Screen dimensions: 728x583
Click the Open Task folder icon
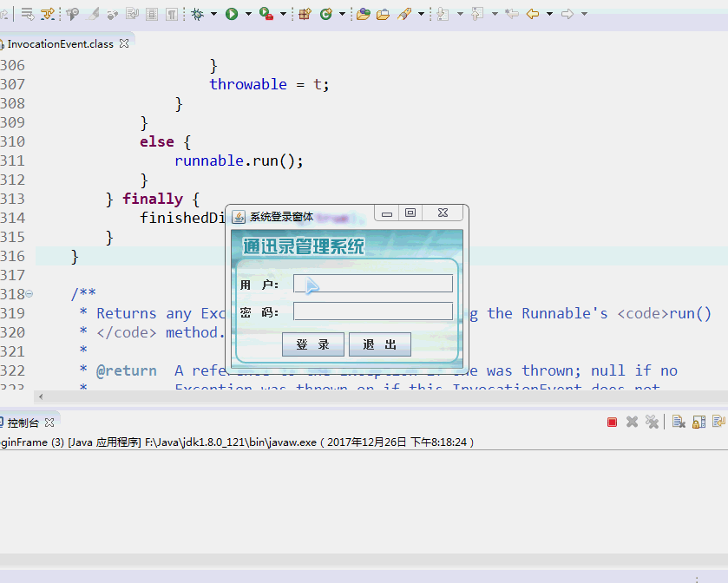pos(383,15)
